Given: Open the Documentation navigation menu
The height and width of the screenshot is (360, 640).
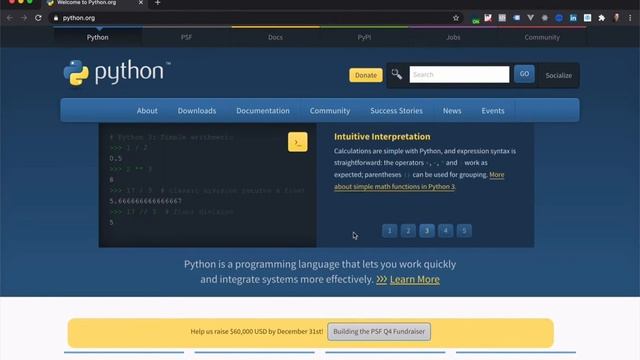Looking at the screenshot, I should 263,111.
